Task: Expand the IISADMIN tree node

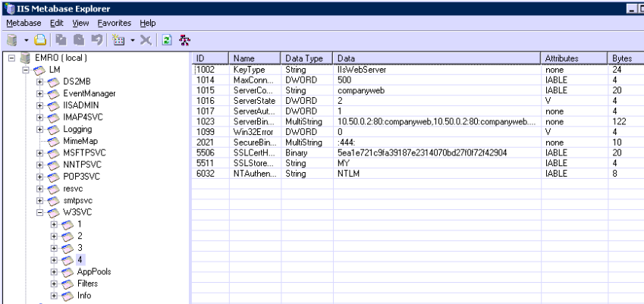Action: [x=40, y=105]
